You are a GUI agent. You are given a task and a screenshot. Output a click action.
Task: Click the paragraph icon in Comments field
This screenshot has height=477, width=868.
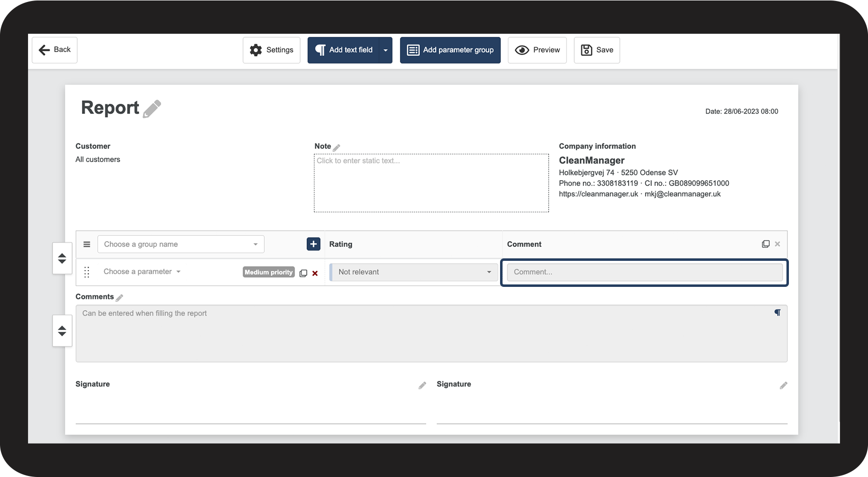[778, 312]
